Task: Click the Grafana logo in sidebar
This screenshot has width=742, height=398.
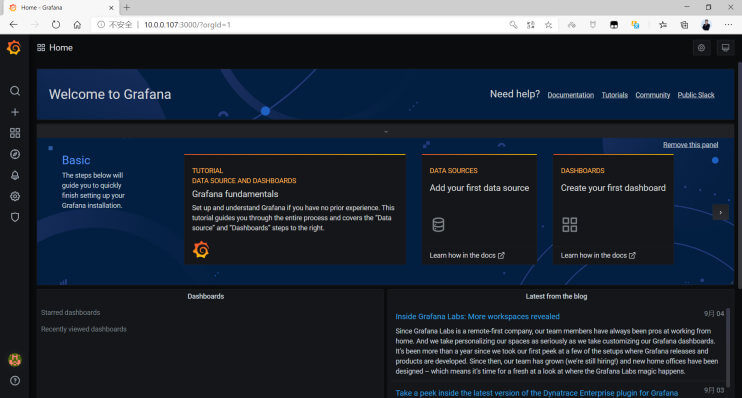Action: click(x=14, y=47)
